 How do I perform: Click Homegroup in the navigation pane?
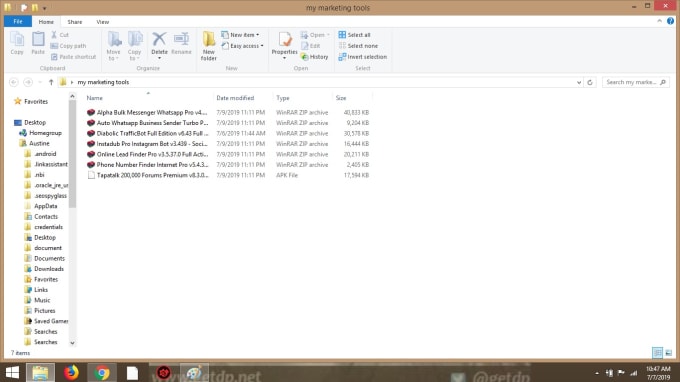(x=40, y=133)
